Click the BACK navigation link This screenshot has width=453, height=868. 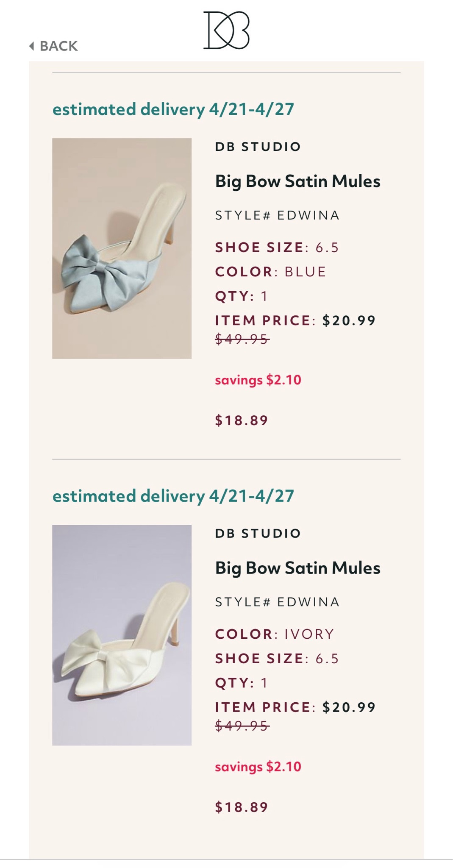[58, 45]
